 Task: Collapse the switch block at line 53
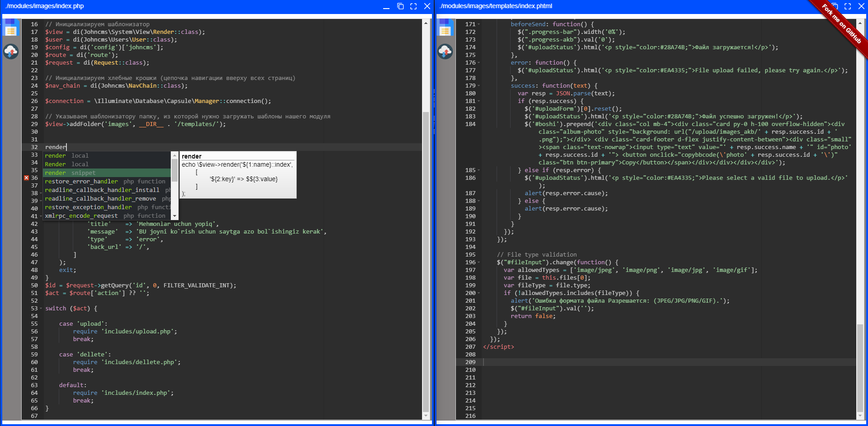pyautogui.click(x=41, y=309)
